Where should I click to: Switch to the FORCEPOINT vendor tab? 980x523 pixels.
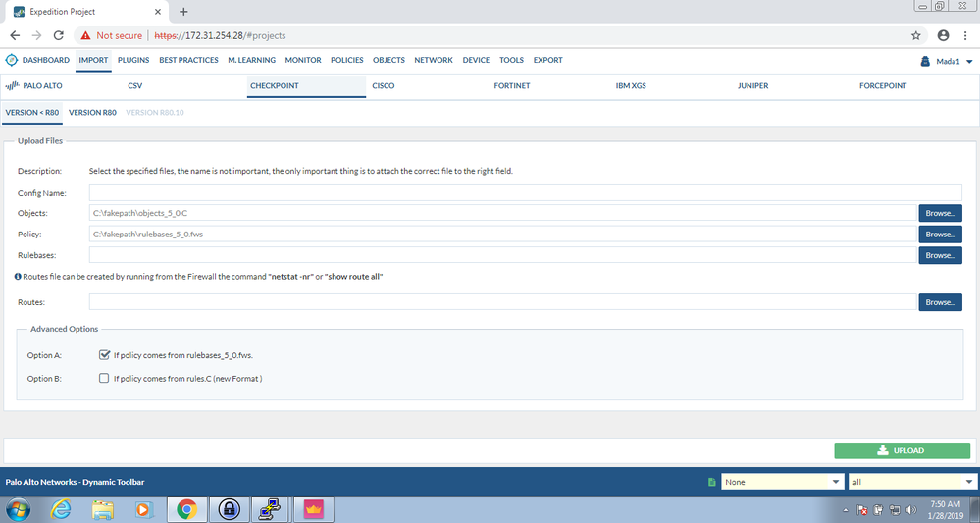click(x=883, y=85)
